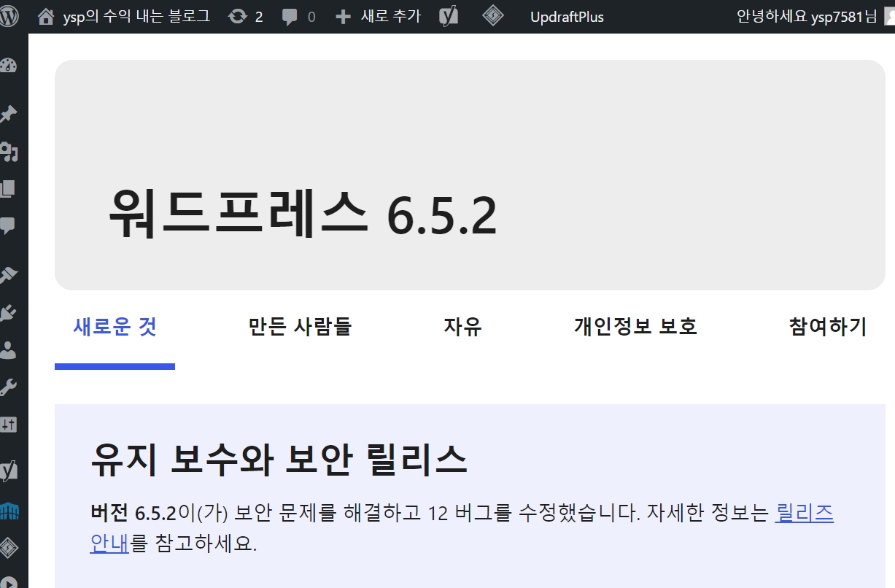Open the Plugins plug sidebar icon
Image resolution: width=895 pixels, height=588 pixels.
[8, 313]
